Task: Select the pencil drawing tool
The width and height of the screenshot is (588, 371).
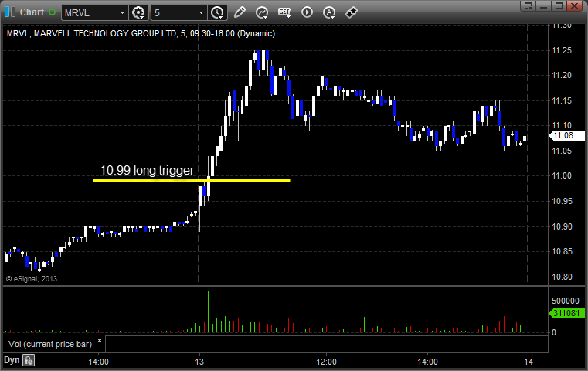Action: point(240,12)
